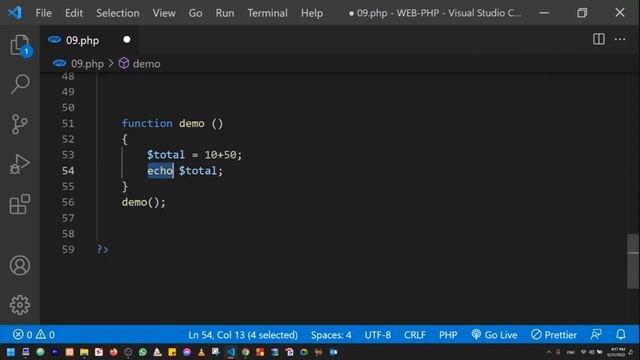Open the Selection menu
This screenshot has height=360, width=640.
118,13
